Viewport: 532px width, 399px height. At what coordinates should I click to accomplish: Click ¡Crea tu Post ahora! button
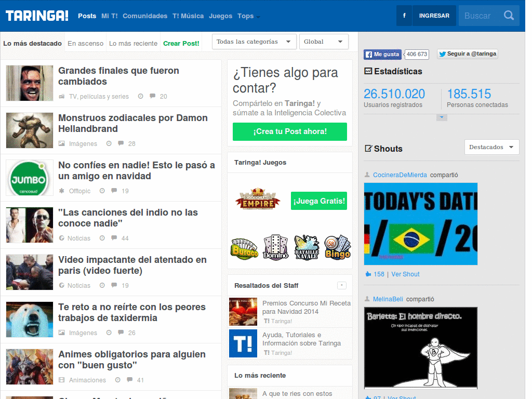click(289, 132)
